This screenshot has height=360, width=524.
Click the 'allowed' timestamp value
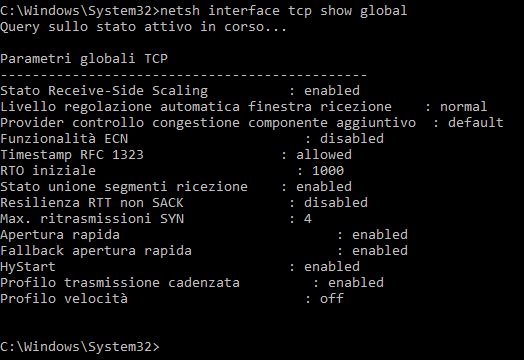click(x=323, y=155)
